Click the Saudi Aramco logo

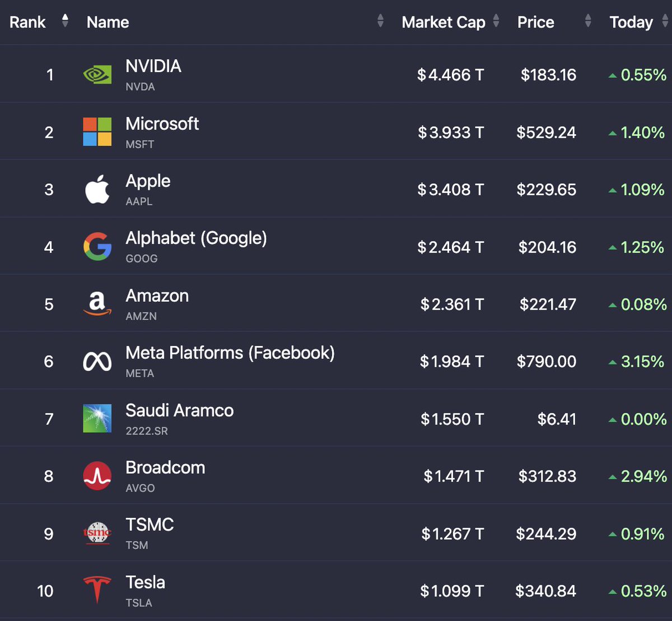[x=97, y=418]
